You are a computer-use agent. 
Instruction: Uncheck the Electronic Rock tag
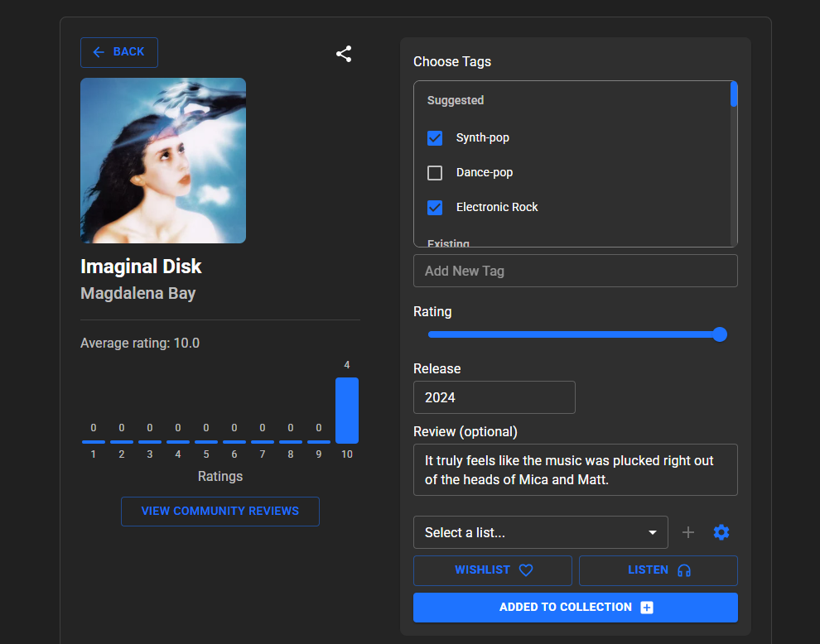point(435,208)
